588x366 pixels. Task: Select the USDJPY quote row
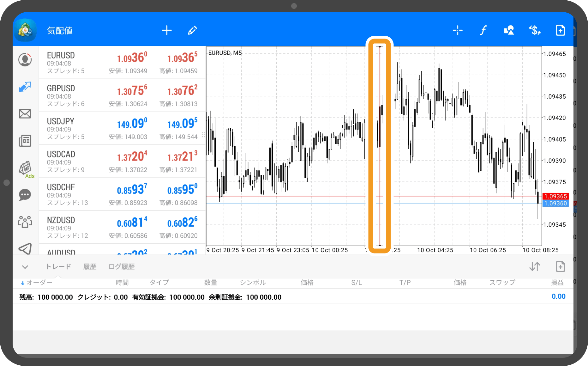click(122, 128)
